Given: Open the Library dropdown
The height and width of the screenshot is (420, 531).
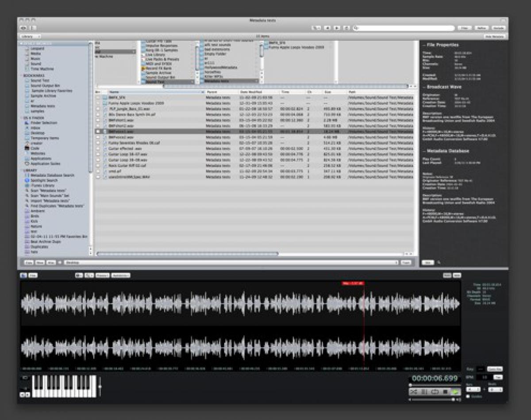Looking at the screenshot, I should pos(31,36).
